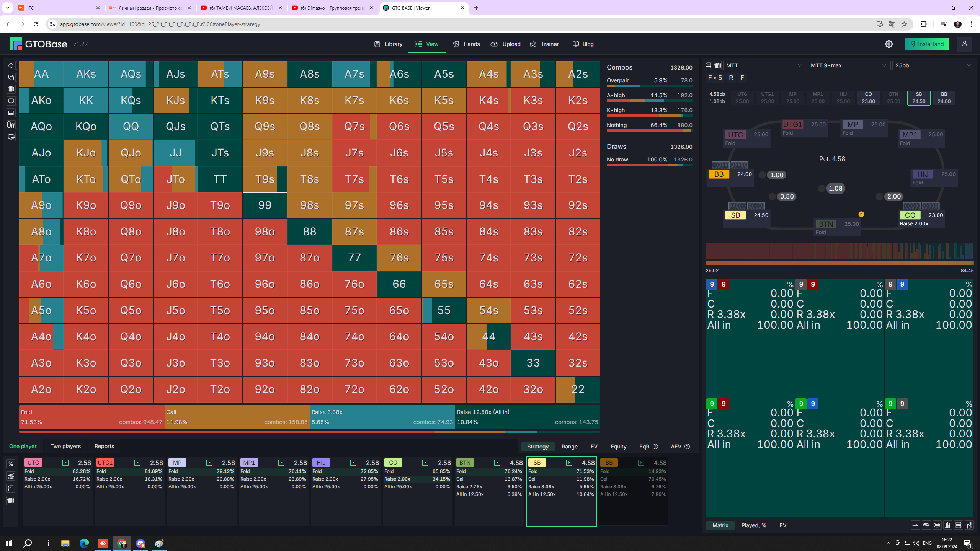Open the settings gear in the header
The width and height of the screenshot is (980, 551).
tap(889, 44)
